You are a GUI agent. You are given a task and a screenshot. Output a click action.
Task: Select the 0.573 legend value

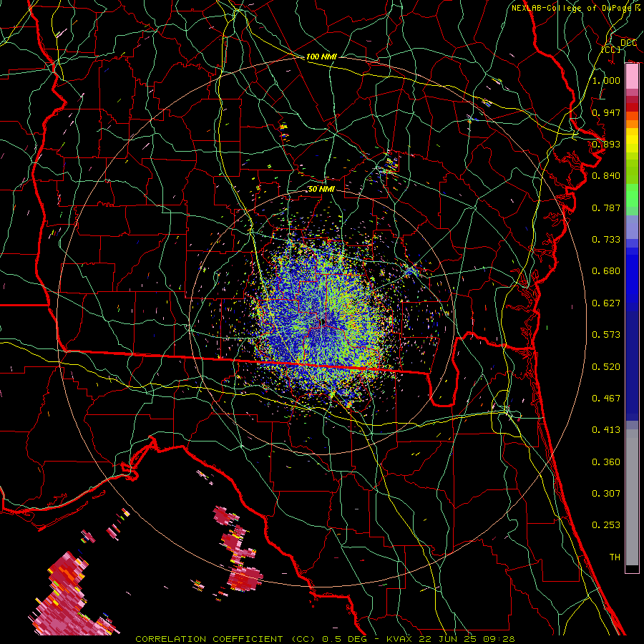606,334
